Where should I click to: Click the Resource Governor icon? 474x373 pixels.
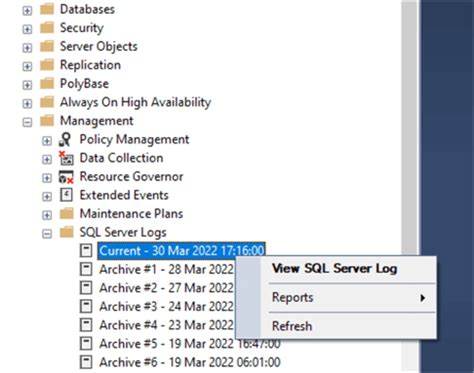[x=66, y=177]
